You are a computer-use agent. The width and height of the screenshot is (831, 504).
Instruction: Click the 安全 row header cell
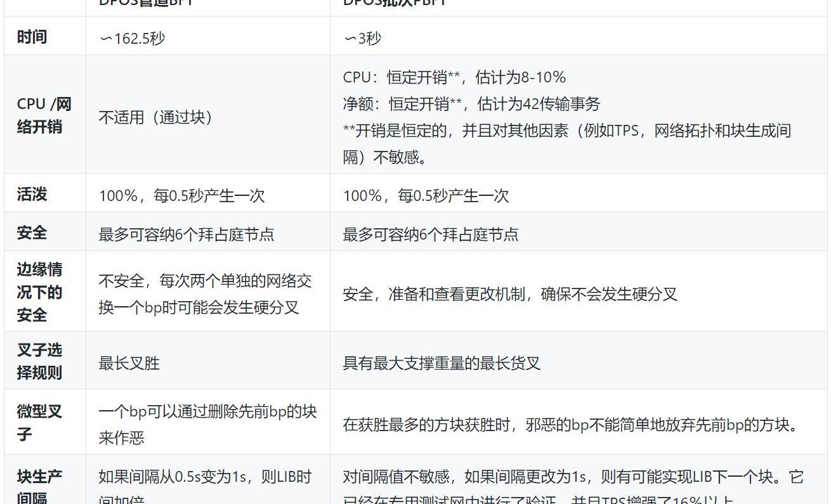pyautogui.click(x=32, y=233)
